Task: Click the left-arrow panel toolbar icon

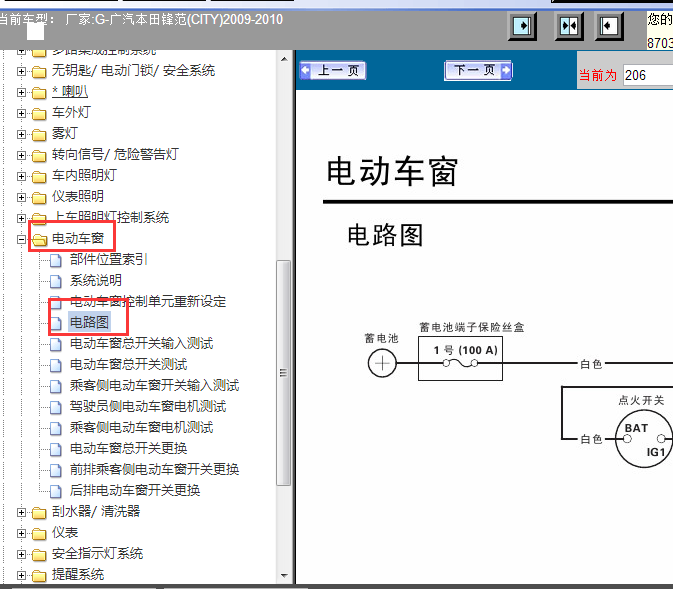Action: (609, 26)
